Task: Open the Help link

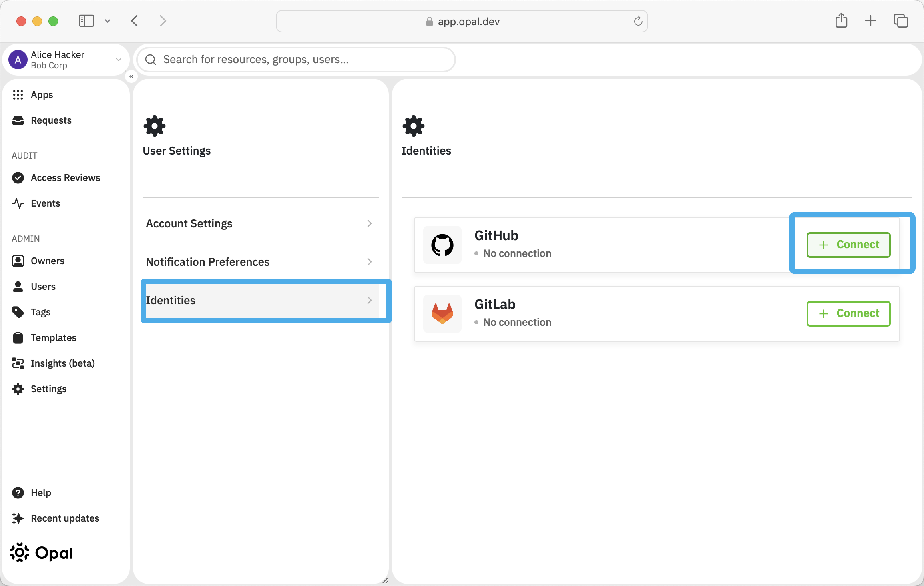Action: (41, 493)
